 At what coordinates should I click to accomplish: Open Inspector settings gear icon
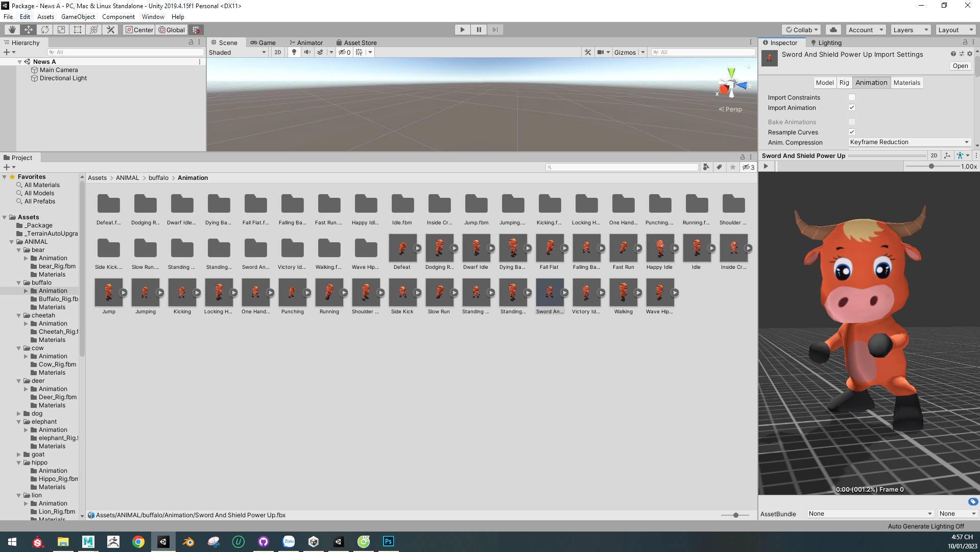pos(969,54)
